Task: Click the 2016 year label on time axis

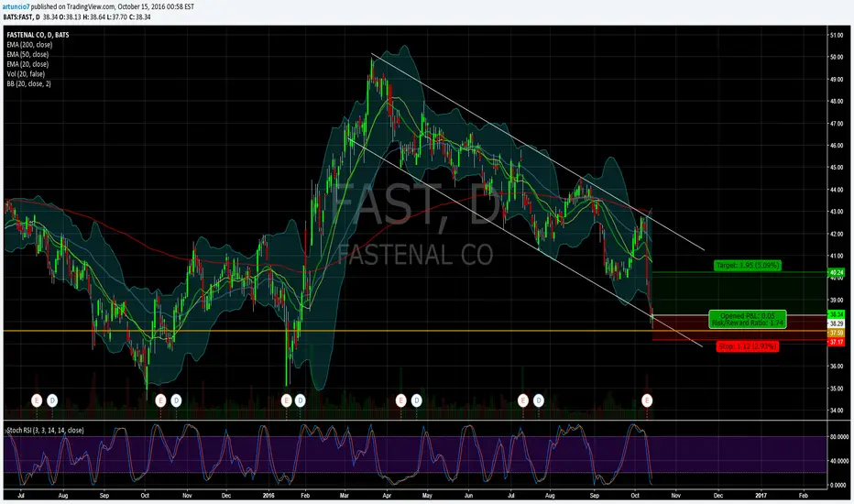Action: pyautogui.click(x=268, y=496)
